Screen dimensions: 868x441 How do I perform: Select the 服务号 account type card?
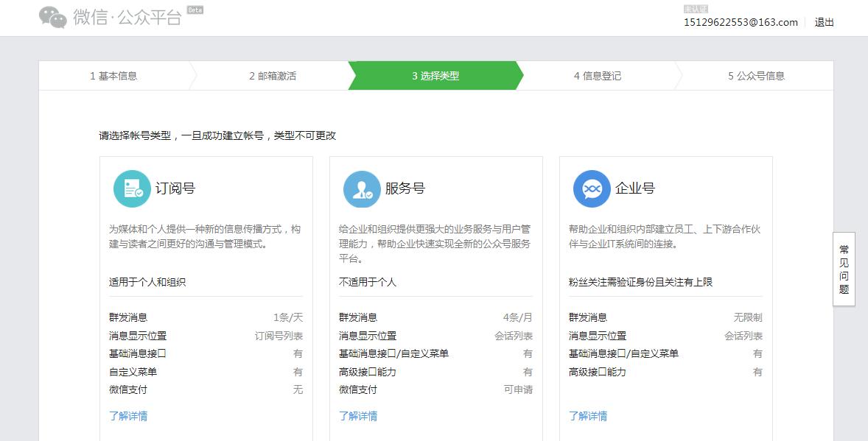(x=435, y=294)
